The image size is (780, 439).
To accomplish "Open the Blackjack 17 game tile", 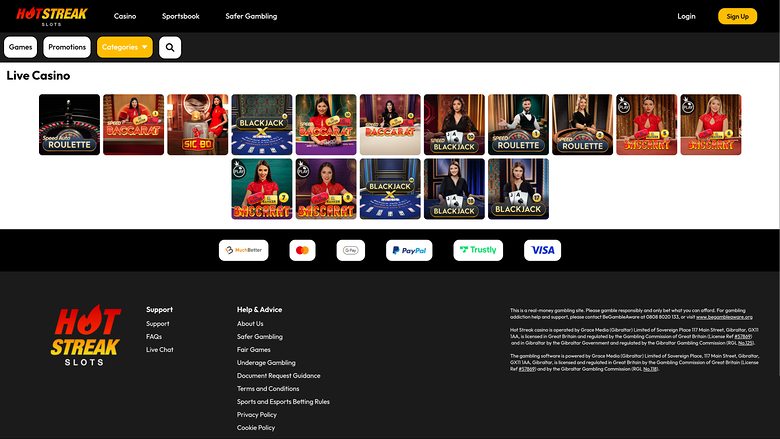I will coord(518,189).
